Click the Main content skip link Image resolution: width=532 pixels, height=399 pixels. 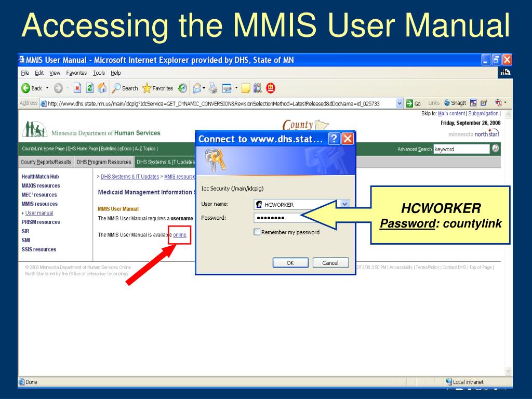tap(451, 114)
